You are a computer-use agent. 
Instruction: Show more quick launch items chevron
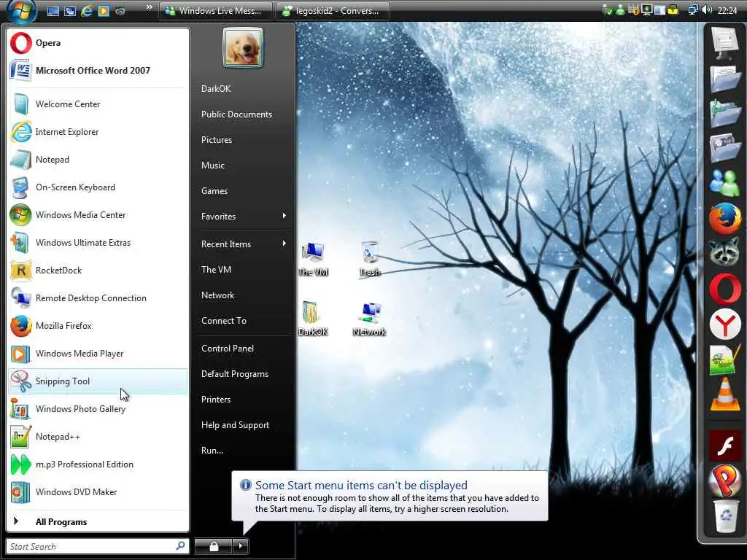pyautogui.click(x=149, y=7)
